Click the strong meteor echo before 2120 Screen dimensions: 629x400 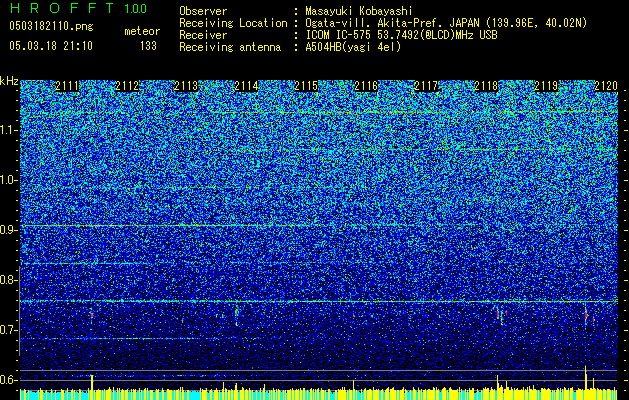(586, 316)
